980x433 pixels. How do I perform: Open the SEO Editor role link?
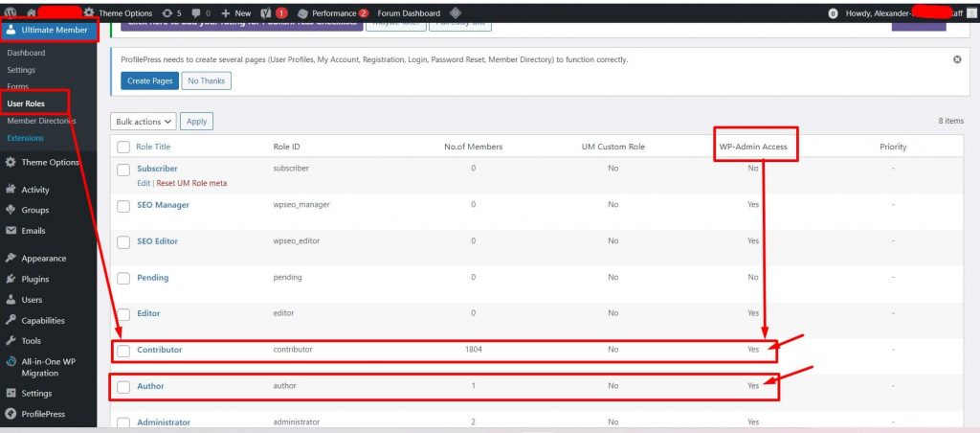click(x=158, y=240)
